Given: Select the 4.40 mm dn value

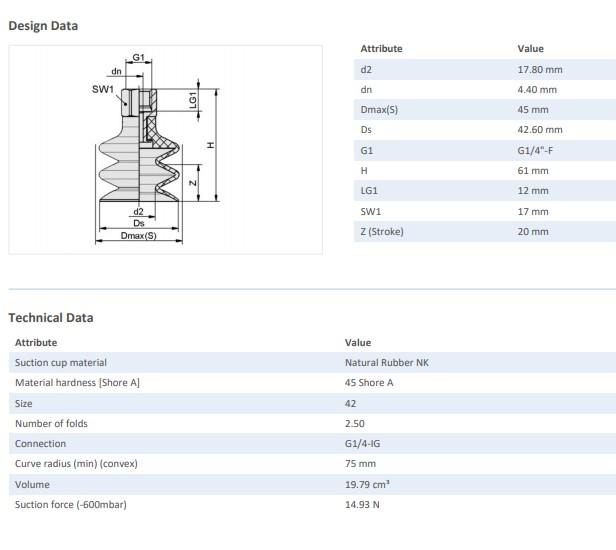Looking at the screenshot, I should coord(537,89).
